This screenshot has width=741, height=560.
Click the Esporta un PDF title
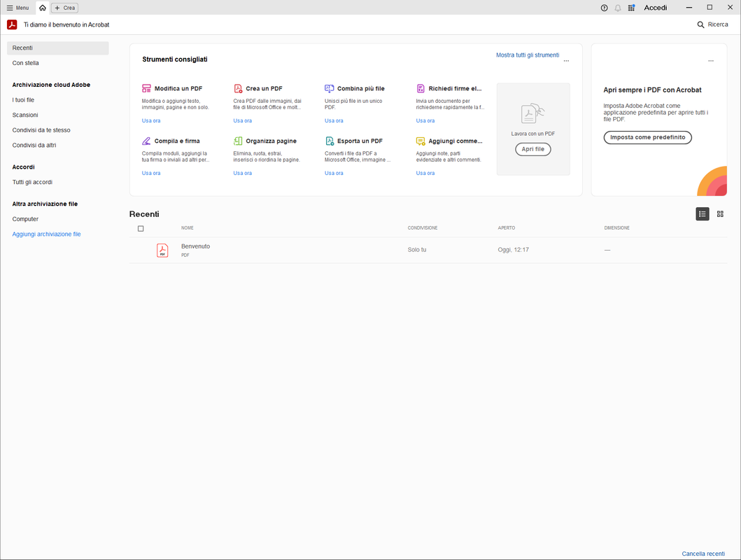pos(360,141)
